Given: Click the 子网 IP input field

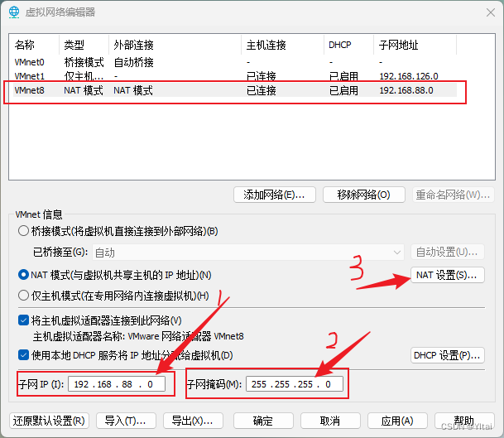Looking at the screenshot, I should click(117, 384).
